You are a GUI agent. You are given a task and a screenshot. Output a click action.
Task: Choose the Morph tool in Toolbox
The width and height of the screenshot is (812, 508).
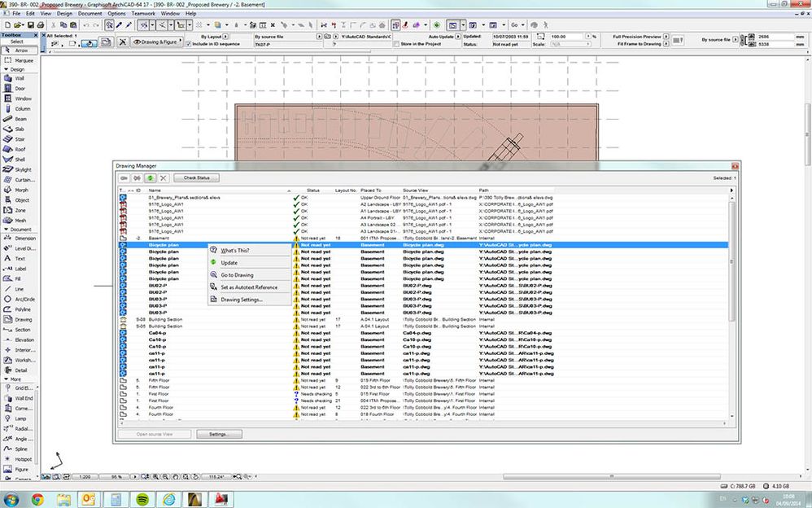click(x=18, y=190)
